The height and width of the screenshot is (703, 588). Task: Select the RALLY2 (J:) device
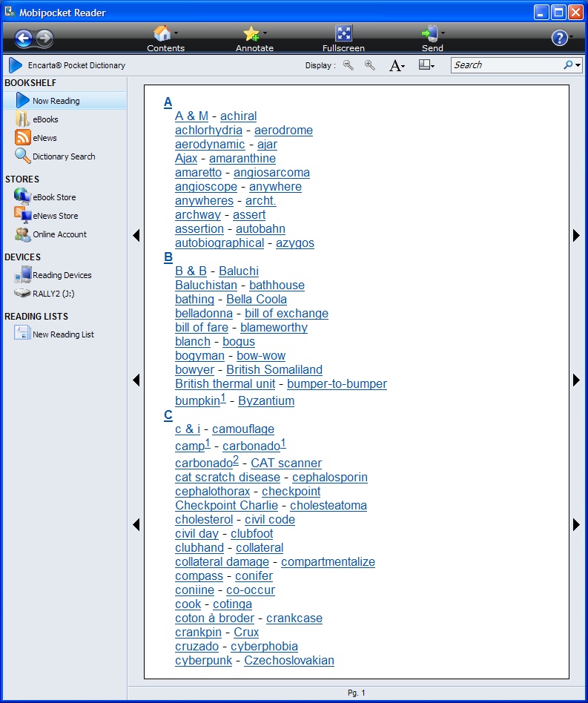point(53,294)
